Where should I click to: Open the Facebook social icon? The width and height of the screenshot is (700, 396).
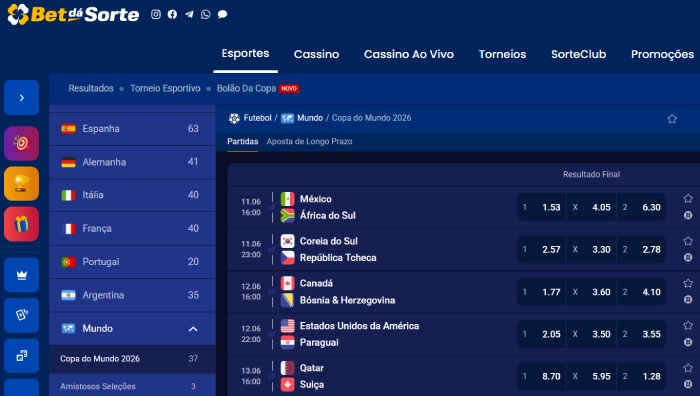[x=172, y=14]
